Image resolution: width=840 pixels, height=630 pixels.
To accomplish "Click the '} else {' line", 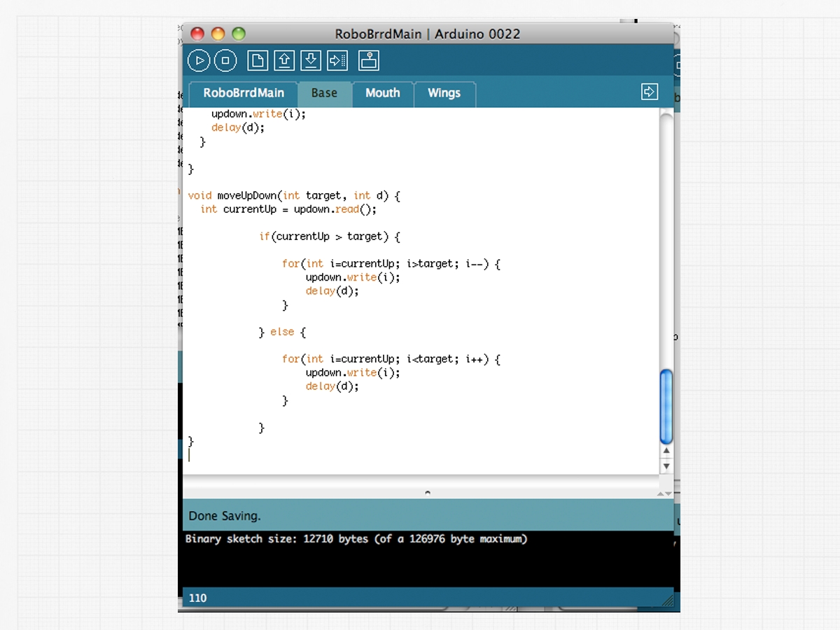I will point(283,332).
